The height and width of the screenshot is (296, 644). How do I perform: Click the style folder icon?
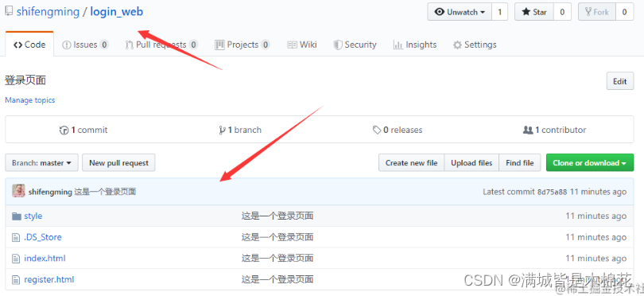pos(17,216)
